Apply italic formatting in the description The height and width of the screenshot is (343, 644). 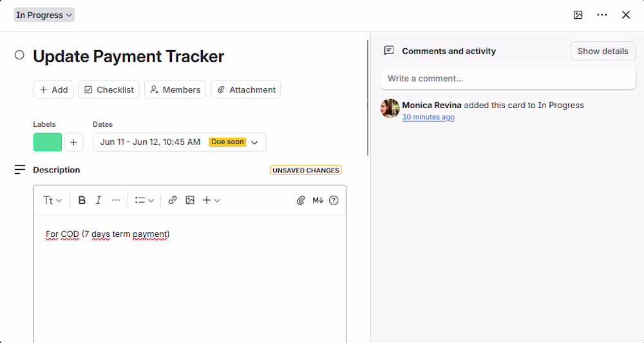click(x=98, y=200)
